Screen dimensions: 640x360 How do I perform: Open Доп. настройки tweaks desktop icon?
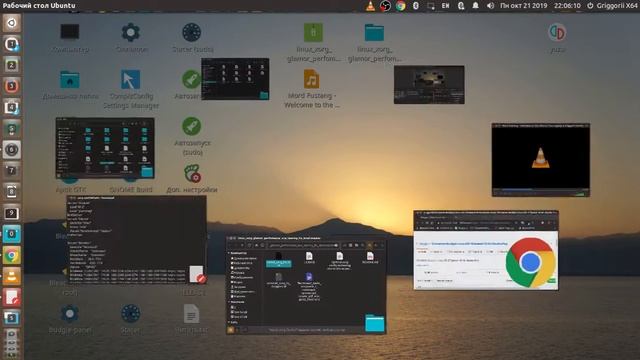coord(192,178)
